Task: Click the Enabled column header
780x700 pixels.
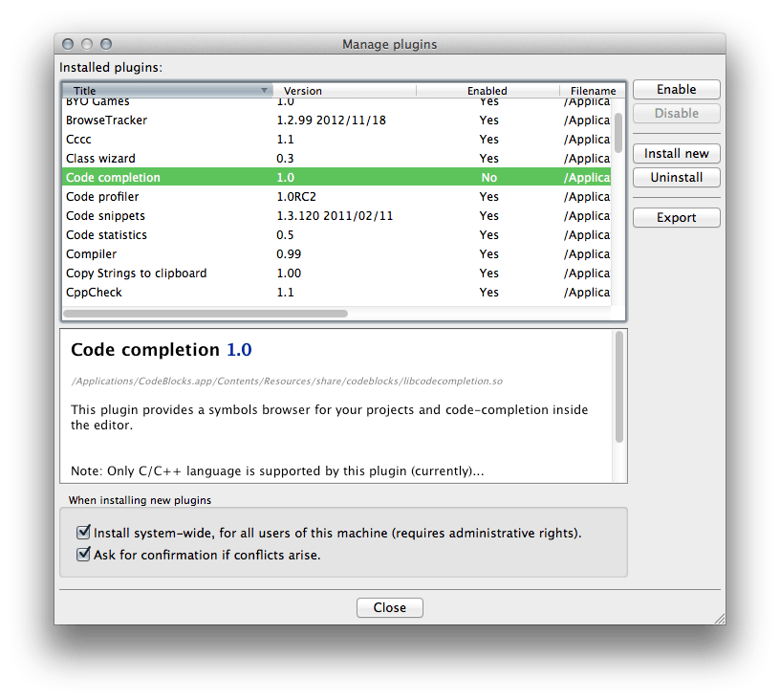Action: 487,90
